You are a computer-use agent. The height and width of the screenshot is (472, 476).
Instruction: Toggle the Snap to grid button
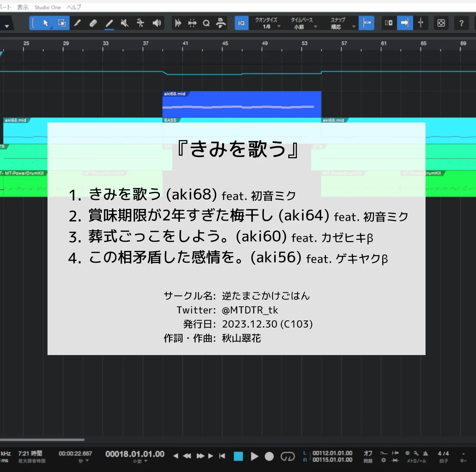367,23
